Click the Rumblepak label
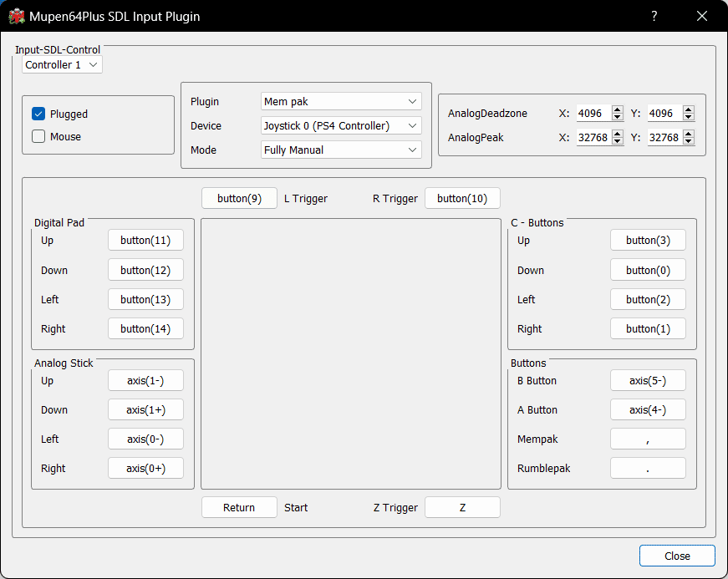 click(543, 468)
